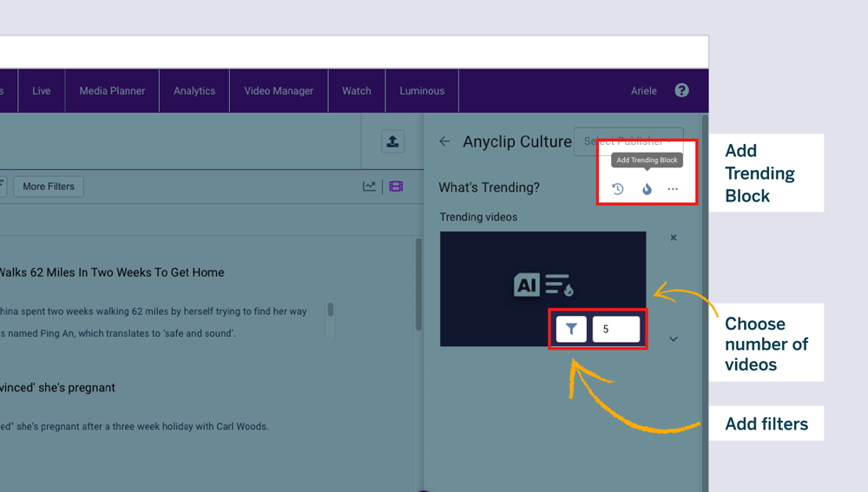Open the three-dots more options menu
Image resolution: width=868 pixels, height=492 pixels.
673,189
